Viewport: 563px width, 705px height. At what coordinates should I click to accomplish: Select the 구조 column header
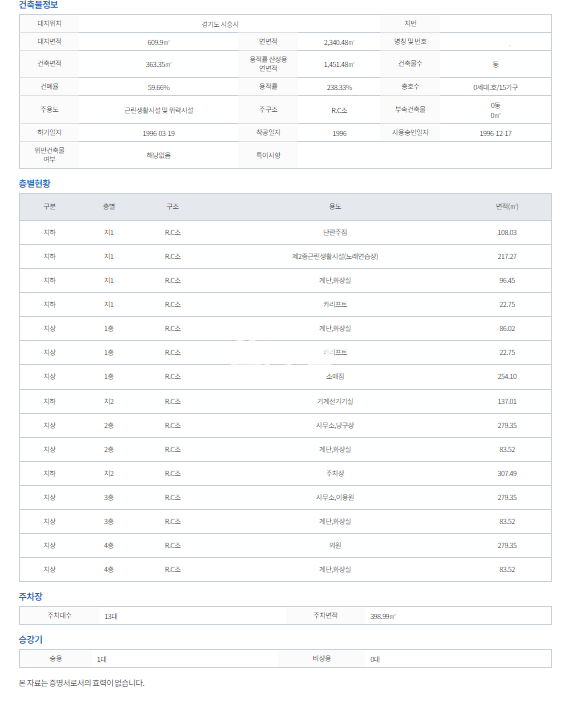(x=173, y=206)
